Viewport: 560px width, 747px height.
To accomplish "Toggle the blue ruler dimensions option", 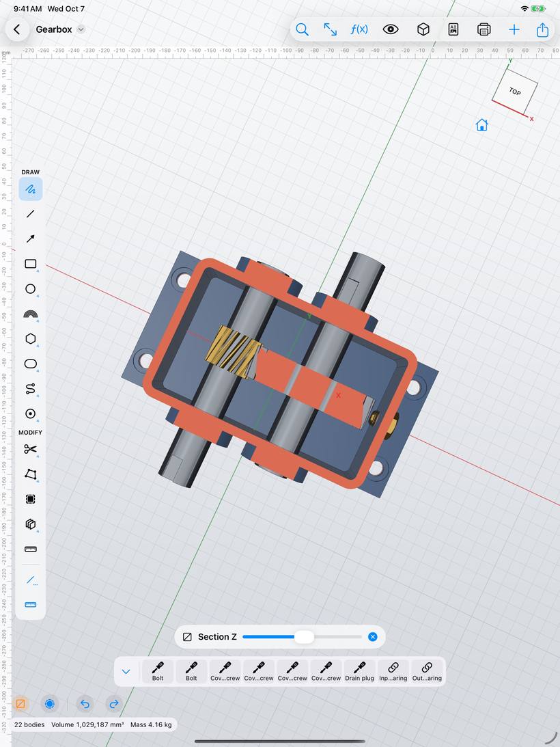I will click(x=31, y=605).
